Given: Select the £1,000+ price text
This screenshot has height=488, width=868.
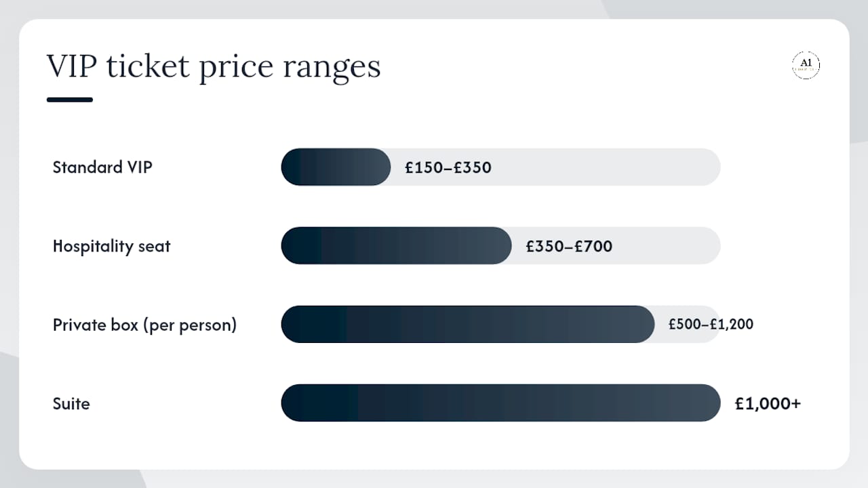Looking at the screenshot, I should click(x=768, y=404).
